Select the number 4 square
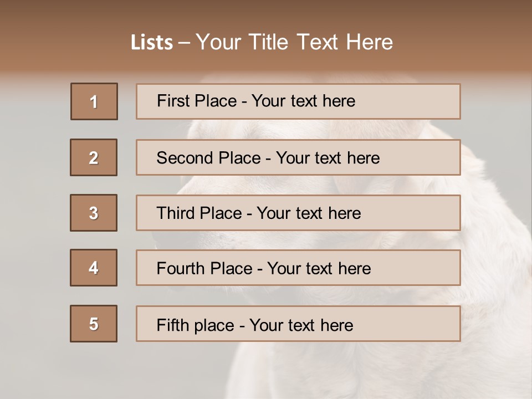Screen dimensions: 532x399 click(x=94, y=268)
